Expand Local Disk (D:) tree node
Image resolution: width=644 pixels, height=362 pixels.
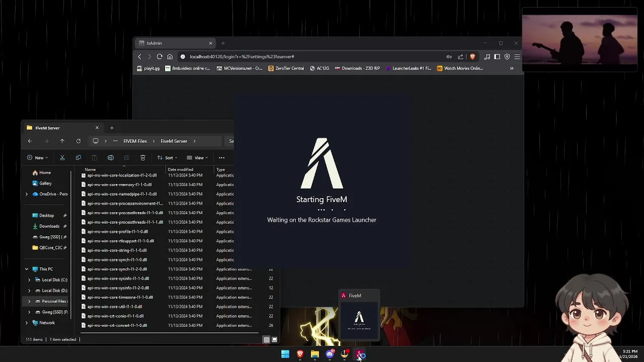(29, 291)
